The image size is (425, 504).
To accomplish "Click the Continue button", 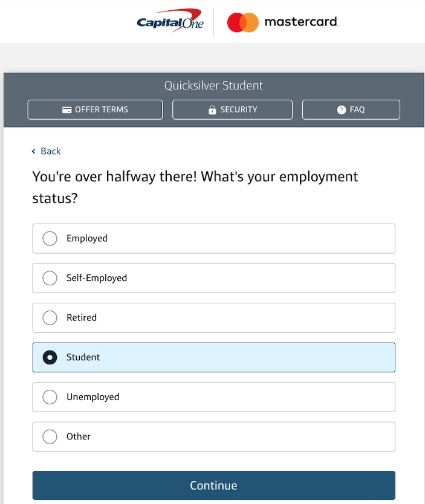I will 213,485.
